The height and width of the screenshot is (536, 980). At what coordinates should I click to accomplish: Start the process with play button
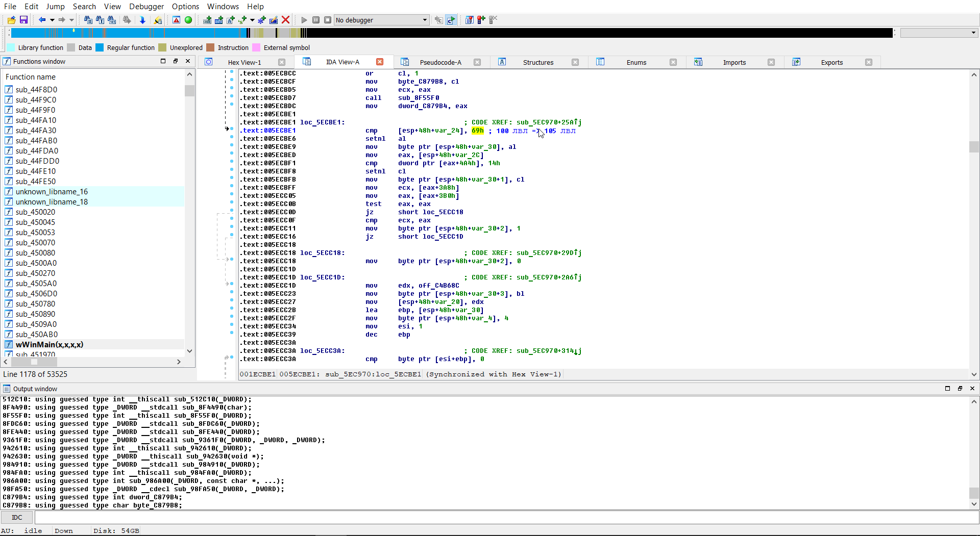[x=304, y=20]
